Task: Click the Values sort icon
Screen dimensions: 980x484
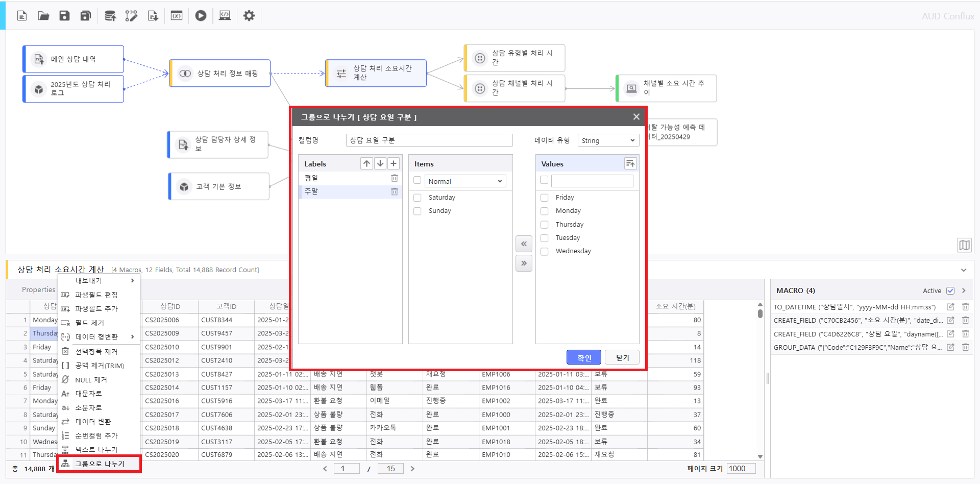Action: 630,163
